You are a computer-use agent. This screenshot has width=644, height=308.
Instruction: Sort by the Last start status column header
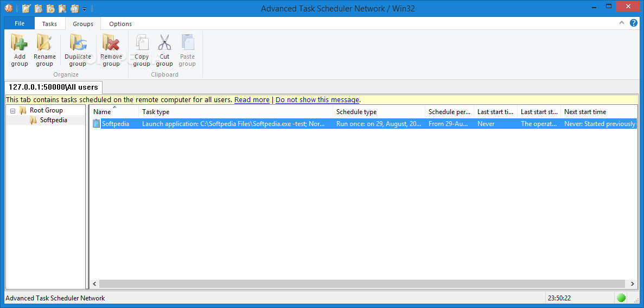[539, 111]
